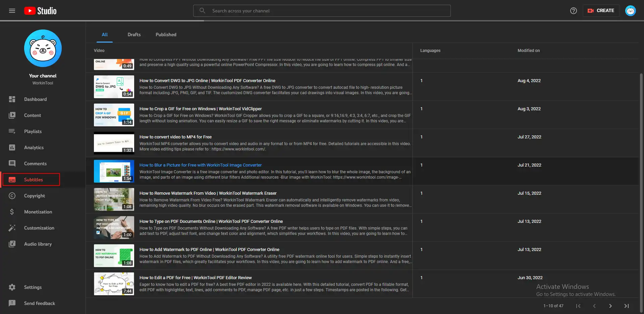Click the Modified on column header

click(529, 51)
